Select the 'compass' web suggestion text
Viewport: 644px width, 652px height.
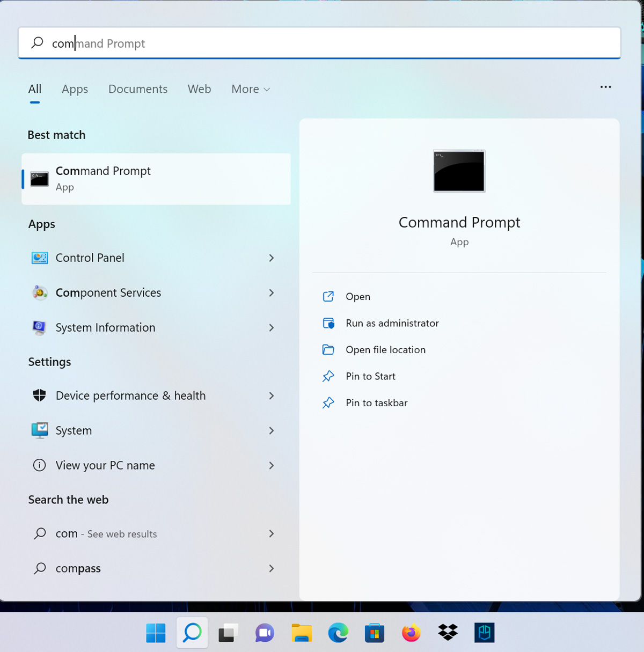coord(78,569)
